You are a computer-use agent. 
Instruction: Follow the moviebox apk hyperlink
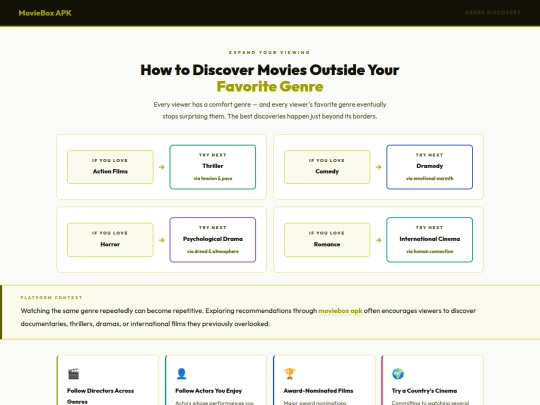click(340, 311)
